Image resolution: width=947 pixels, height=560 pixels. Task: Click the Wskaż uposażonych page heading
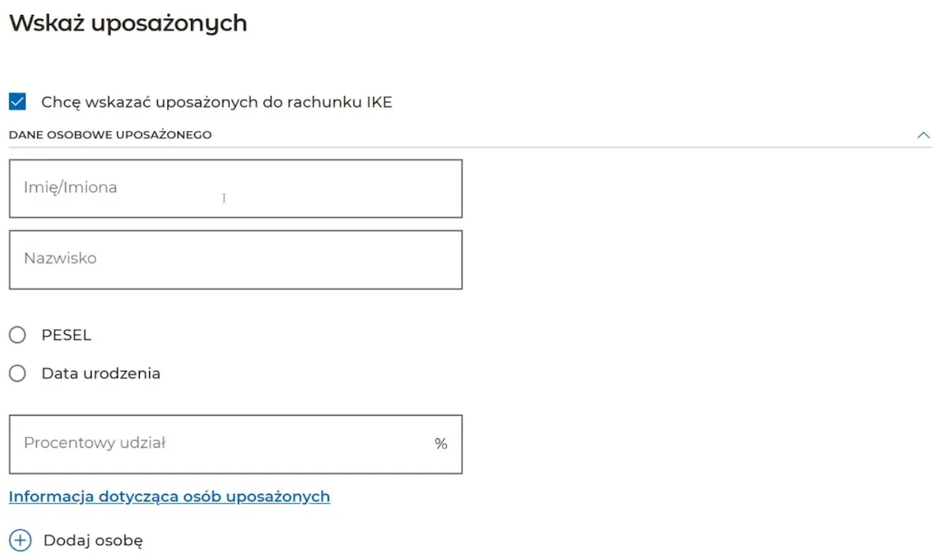[128, 24]
